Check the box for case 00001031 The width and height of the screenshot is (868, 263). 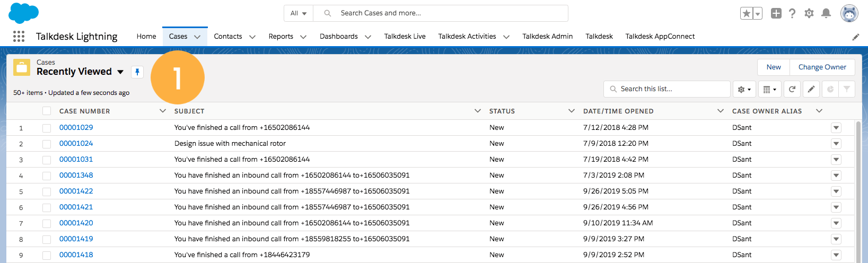pos(47,160)
